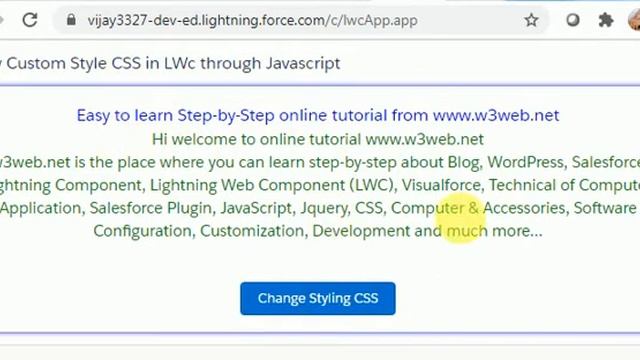Click the text 'Salesforce Plugin'
This screenshot has height=360, width=640.
[151, 208]
